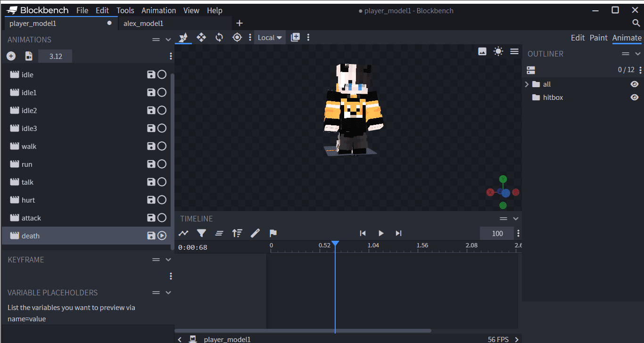Open the Animation menu
Viewport: 644px width, 343px height.
pos(158,10)
